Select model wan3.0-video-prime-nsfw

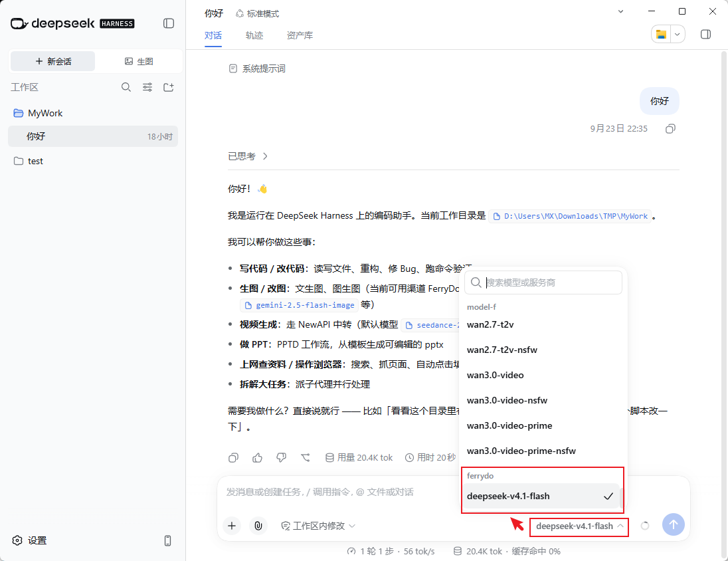[543, 451]
